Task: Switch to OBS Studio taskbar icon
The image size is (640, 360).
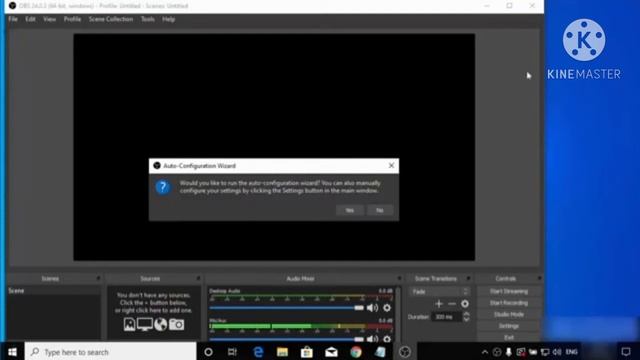Action: pyautogui.click(x=404, y=352)
